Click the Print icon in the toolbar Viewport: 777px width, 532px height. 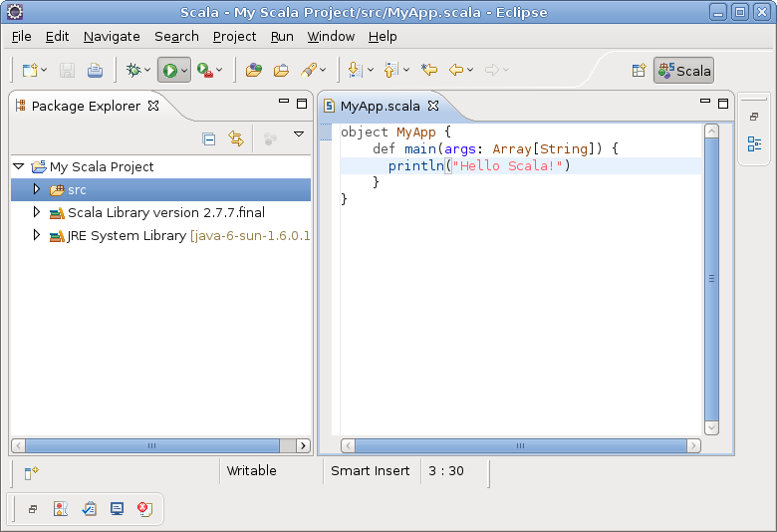pyautogui.click(x=95, y=70)
